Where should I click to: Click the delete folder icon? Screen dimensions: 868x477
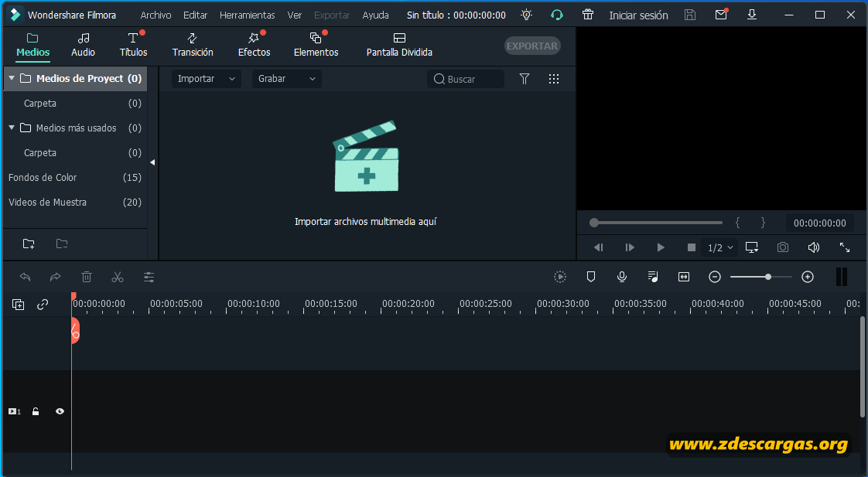tap(62, 244)
